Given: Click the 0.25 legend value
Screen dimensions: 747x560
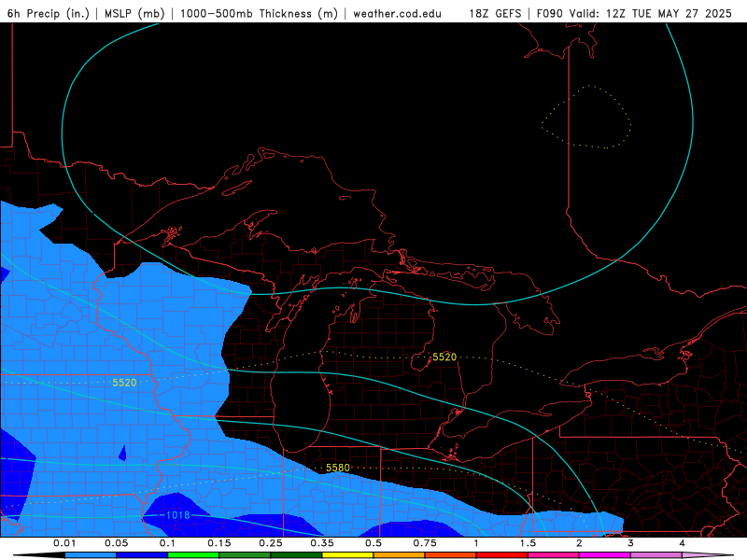Looking at the screenshot, I should 271,543.
